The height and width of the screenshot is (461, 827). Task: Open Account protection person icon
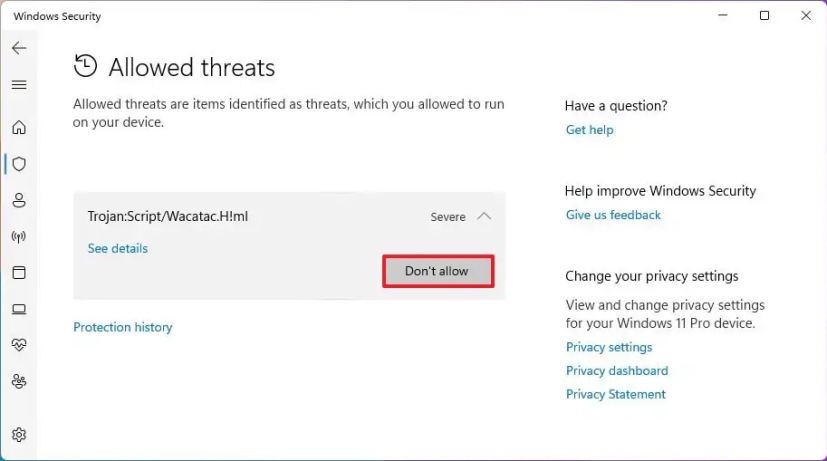coord(19,200)
